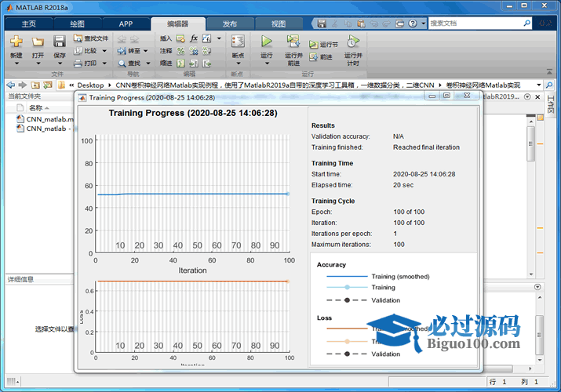Image resolution: width=561 pixels, height=392 pixels.
Task: Minimize the Training Progress window
Action: coord(432,96)
